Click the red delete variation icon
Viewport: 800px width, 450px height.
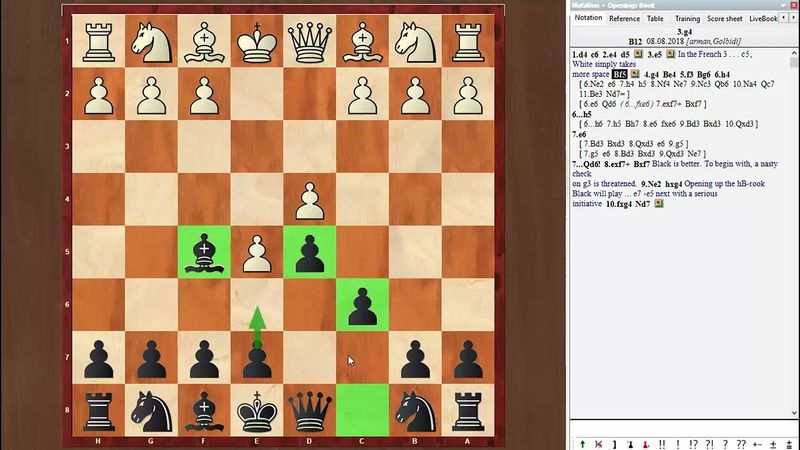coord(598,443)
